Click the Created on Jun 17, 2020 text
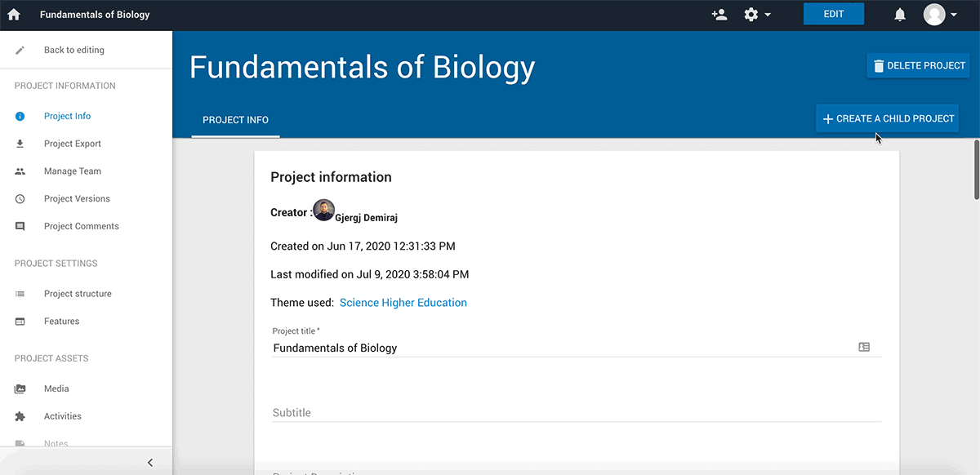 [363, 246]
